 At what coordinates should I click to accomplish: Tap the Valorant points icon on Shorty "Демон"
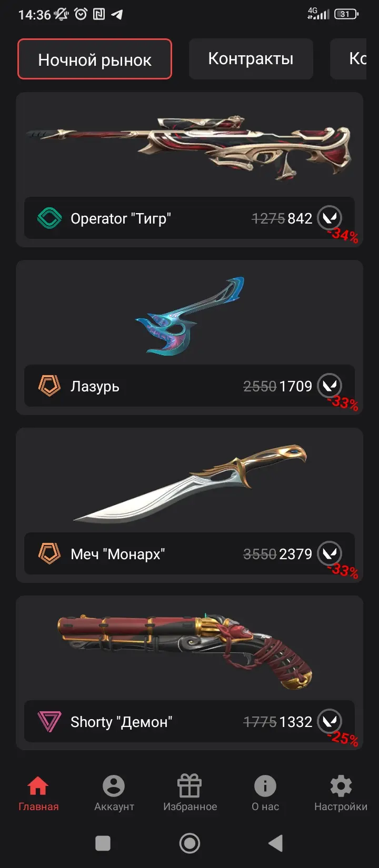(330, 721)
